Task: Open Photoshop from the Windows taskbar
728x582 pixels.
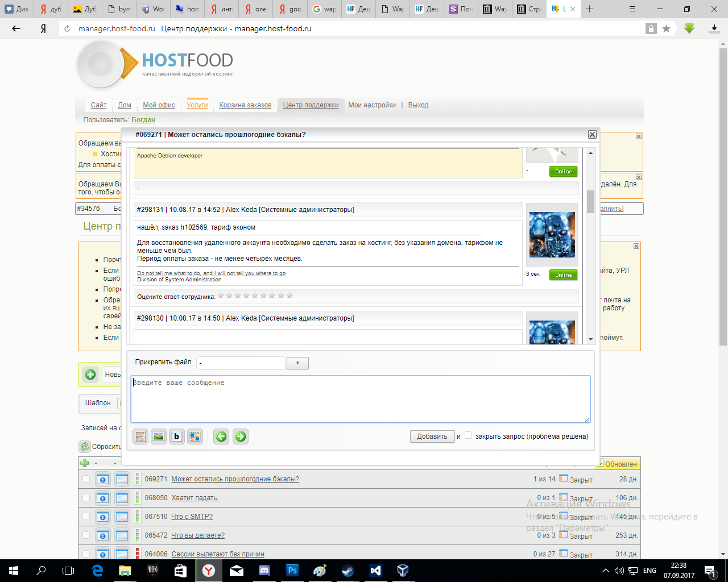Action: tap(292, 570)
